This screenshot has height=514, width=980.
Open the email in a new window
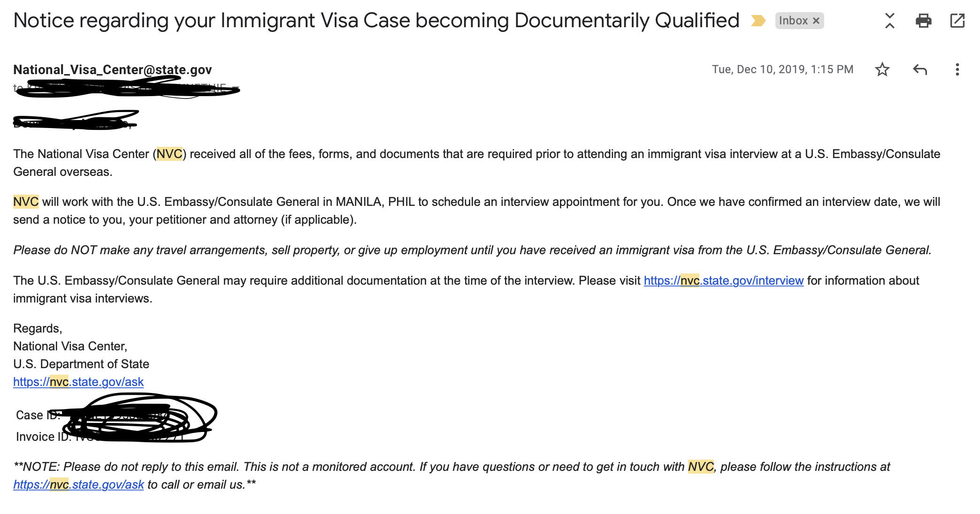click(957, 21)
